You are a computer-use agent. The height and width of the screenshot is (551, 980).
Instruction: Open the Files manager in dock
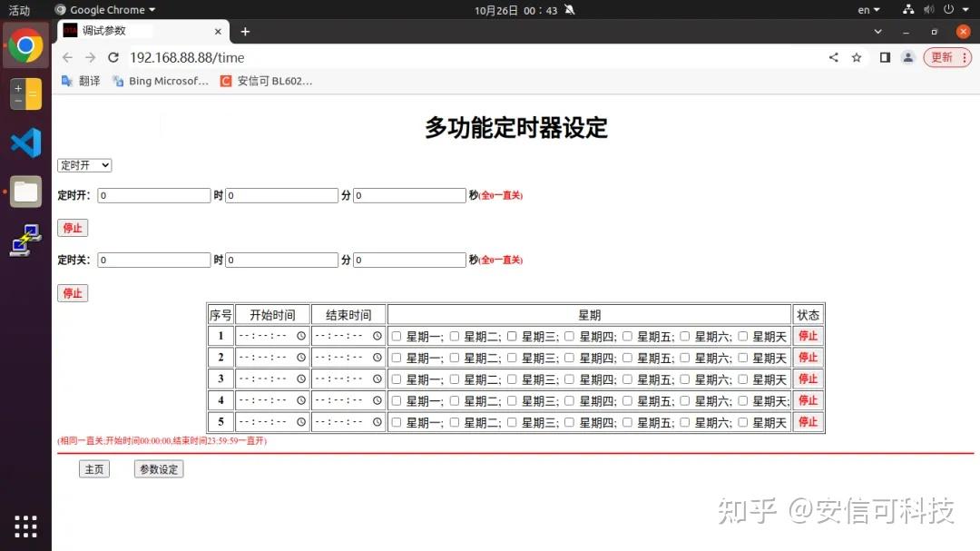pos(25,192)
